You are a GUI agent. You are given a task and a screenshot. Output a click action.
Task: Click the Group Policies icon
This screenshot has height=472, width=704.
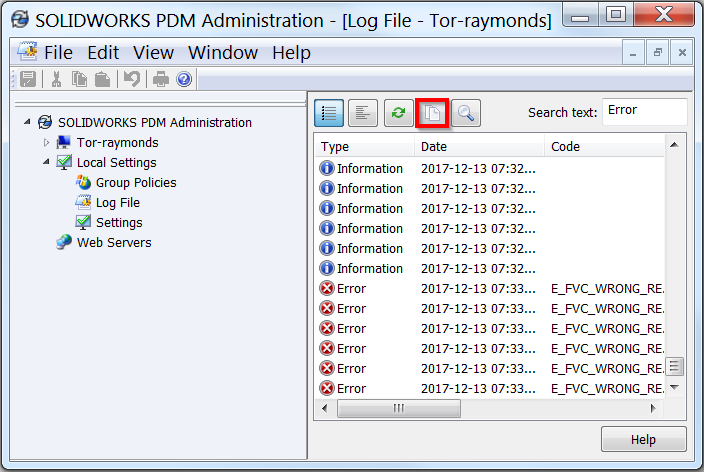click(x=84, y=182)
